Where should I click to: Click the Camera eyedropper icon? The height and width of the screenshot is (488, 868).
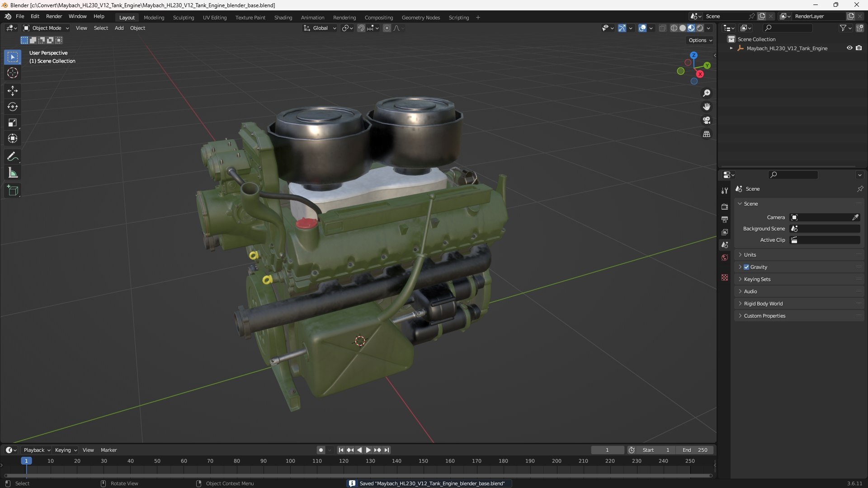pyautogui.click(x=855, y=217)
